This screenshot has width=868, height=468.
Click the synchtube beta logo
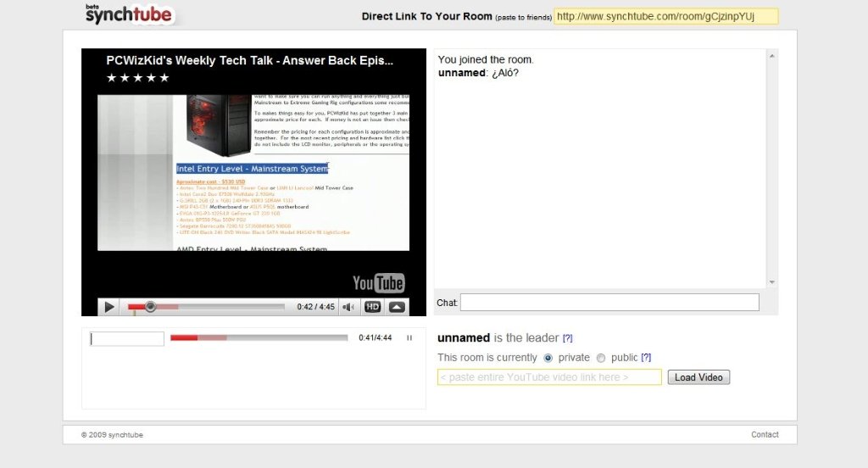click(128, 14)
